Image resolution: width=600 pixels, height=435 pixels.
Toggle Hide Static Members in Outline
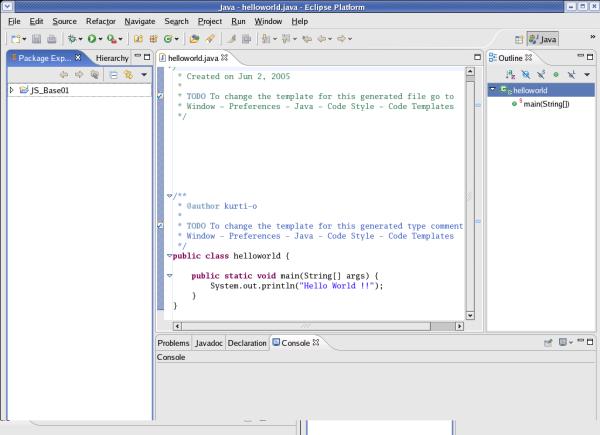(x=539, y=75)
